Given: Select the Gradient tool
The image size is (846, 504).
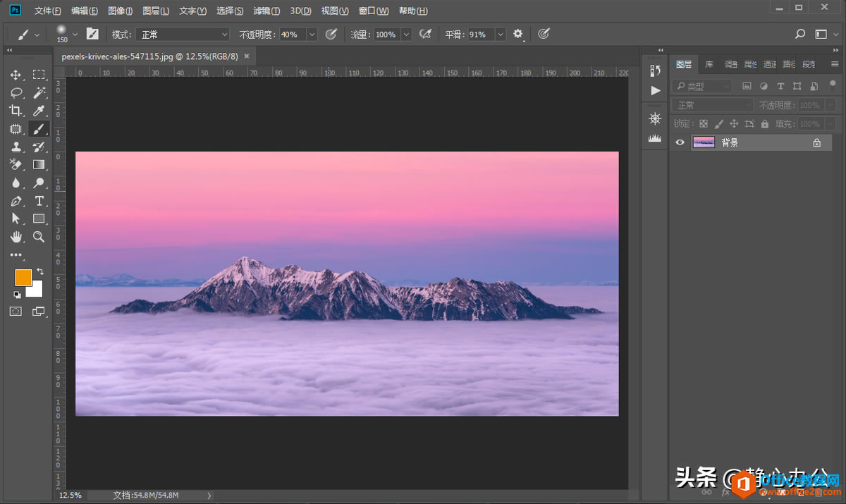Looking at the screenshot, I should [39, 164].
